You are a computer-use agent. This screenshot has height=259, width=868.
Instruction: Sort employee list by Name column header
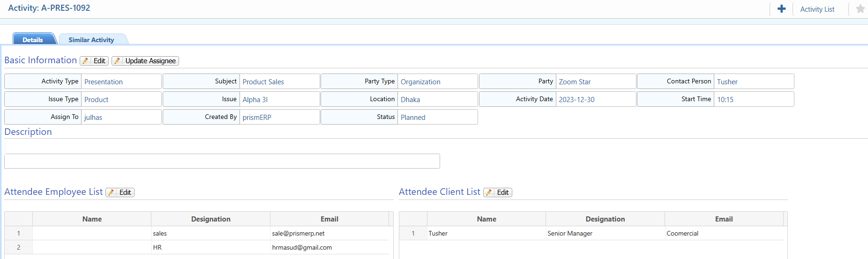click(92, 219)
